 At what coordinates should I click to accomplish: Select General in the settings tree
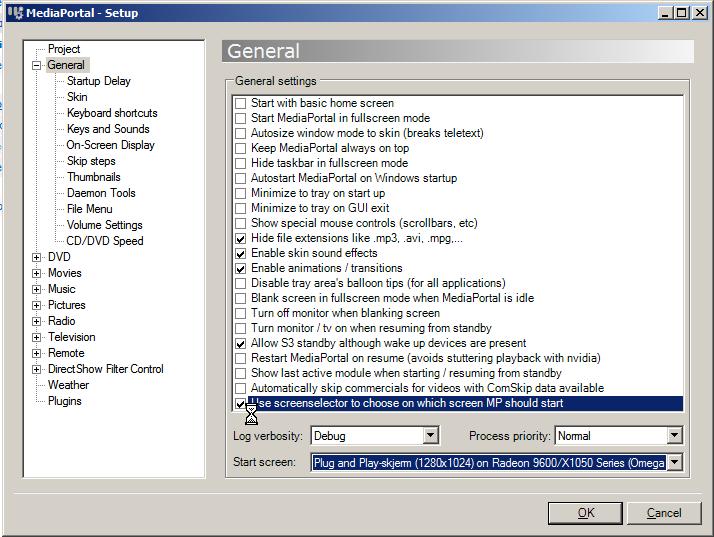coord(66,65)
